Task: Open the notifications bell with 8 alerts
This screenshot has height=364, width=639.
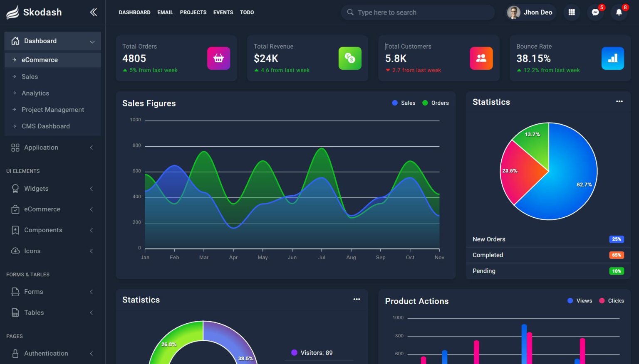Action: coord(619,13)
